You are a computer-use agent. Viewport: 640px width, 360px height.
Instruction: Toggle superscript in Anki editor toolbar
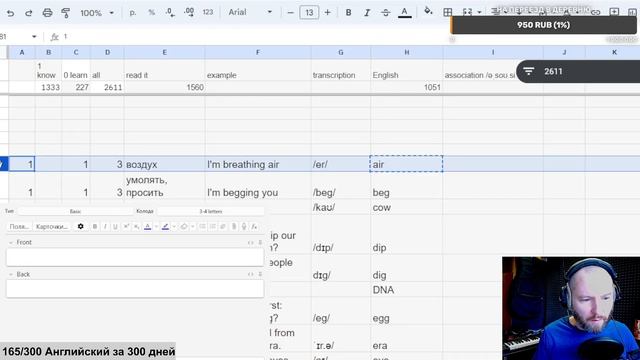(x=126, y=227)
